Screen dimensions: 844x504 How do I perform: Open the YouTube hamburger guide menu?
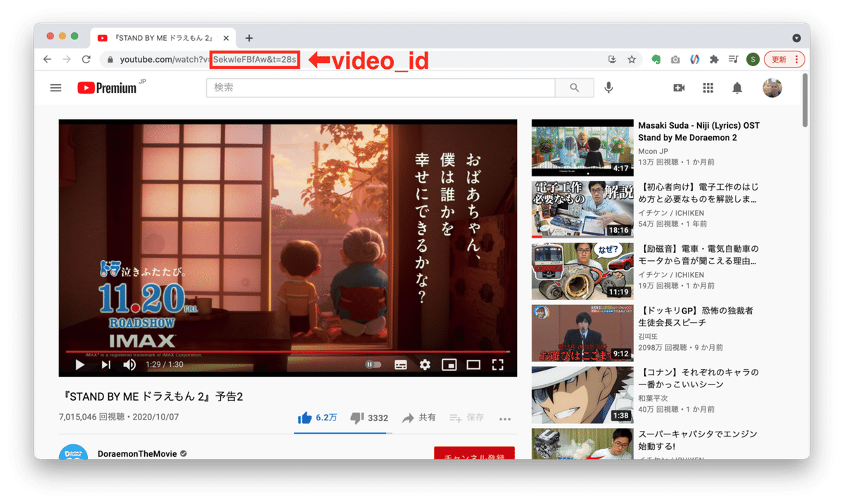56,88
